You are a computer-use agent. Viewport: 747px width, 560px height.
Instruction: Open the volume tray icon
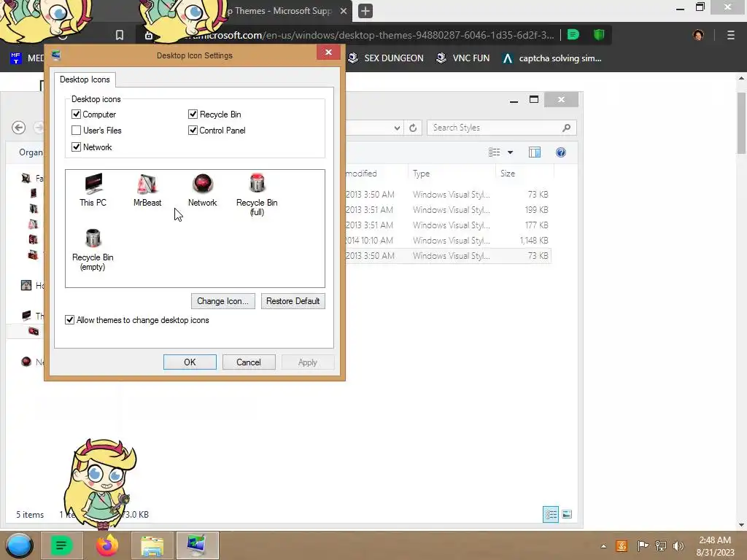click(x=678, y=546)
